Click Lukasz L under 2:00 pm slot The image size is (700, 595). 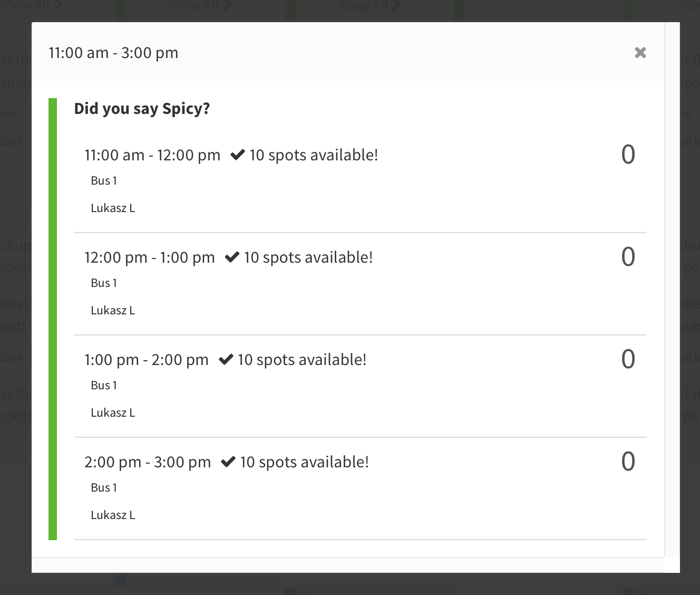[113, 515]
